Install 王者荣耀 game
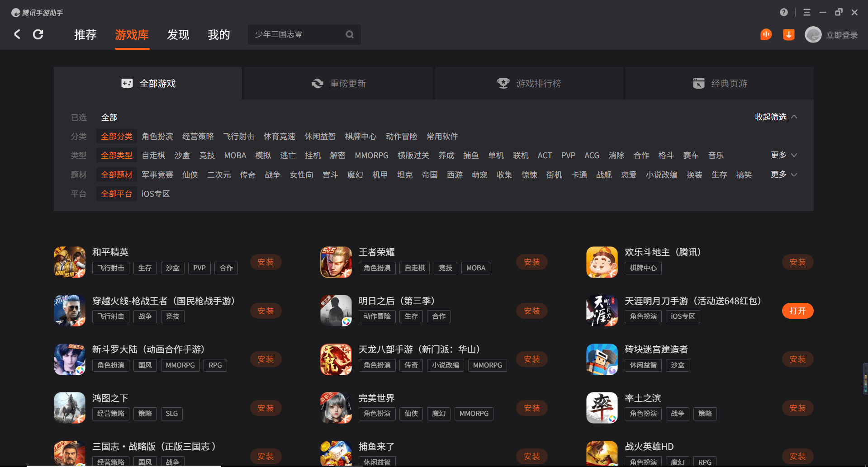 click(532, 262)
